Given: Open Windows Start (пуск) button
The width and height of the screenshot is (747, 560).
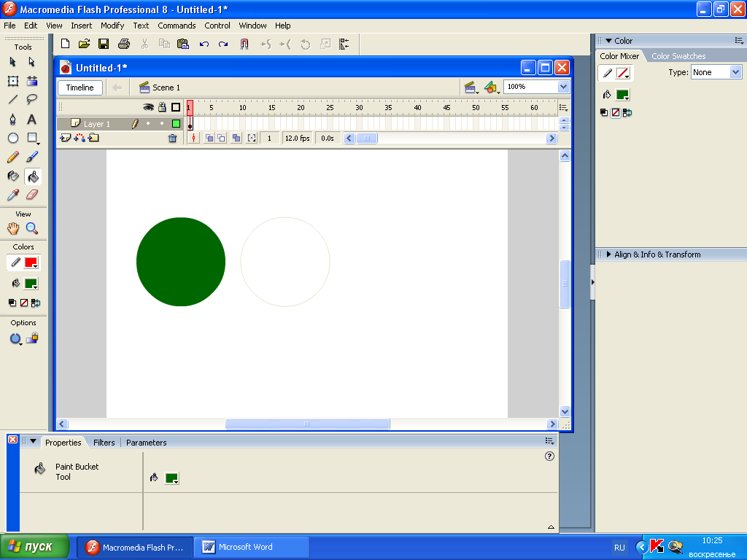Looking at the screenshot, I should [x=35, y=547].
